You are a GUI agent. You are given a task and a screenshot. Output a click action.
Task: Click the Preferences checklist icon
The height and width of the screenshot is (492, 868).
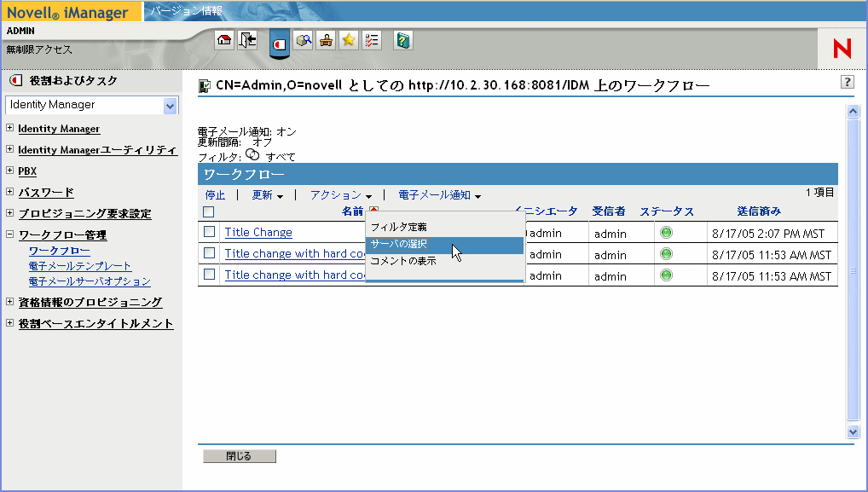[372, 40]
